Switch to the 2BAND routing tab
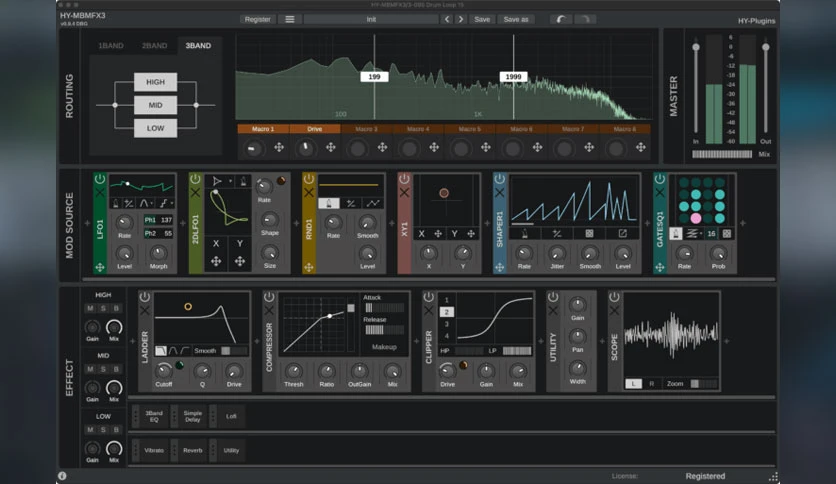The image size is (836, 484). pyautogui.click(x=155, y=46)
